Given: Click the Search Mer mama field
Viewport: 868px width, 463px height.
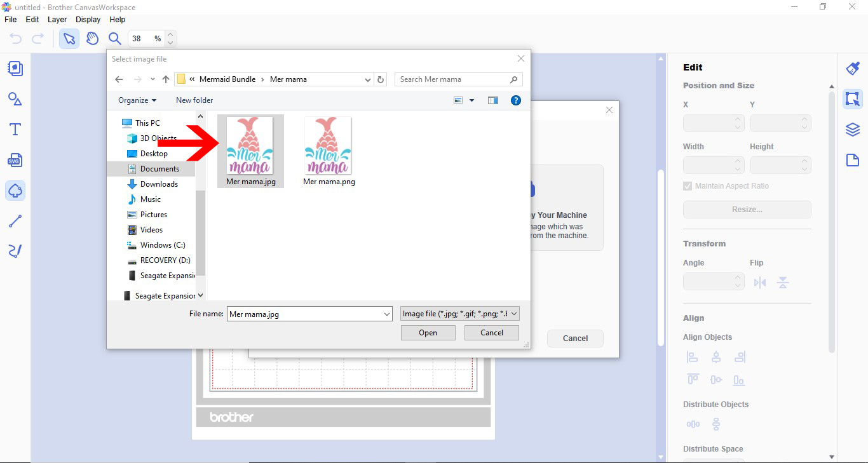Looking at the screenshot, I should (459, 79).
